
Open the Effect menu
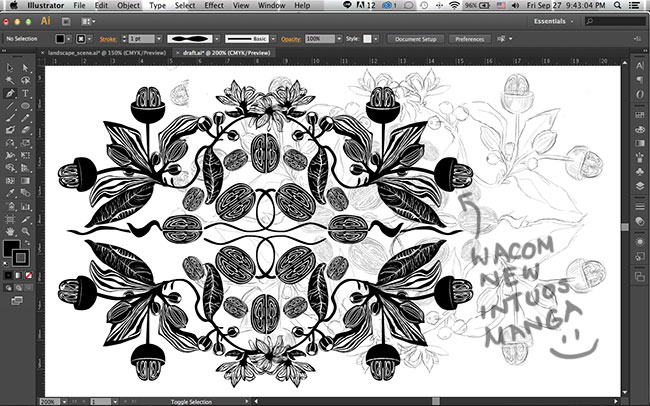[214, 5]
